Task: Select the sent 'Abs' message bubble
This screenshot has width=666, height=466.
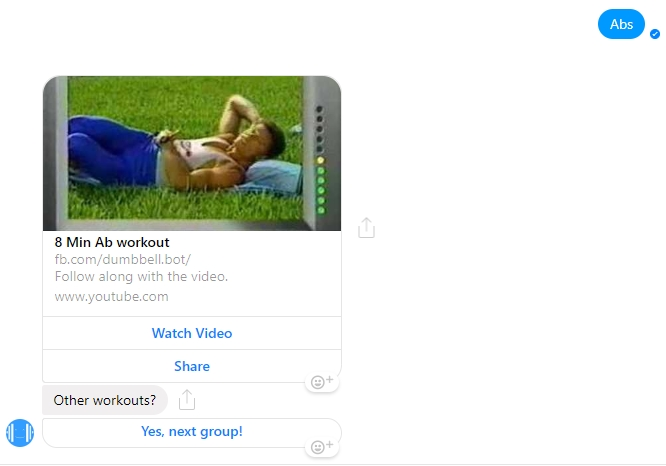Action: (x=621, y=24)
